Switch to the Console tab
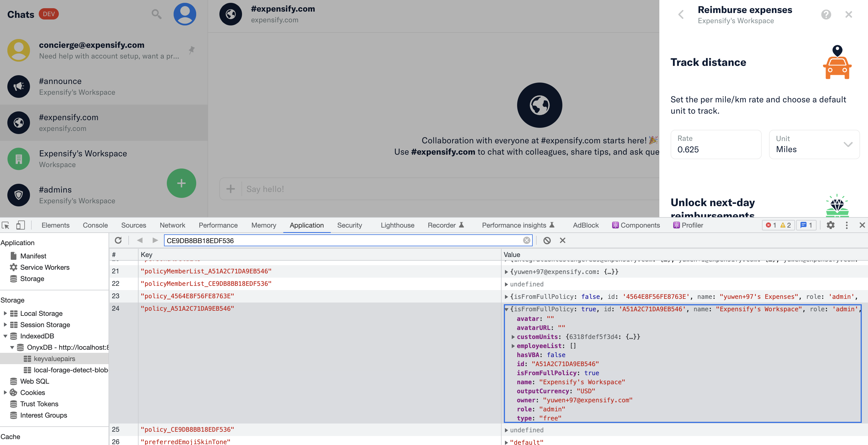Viewport: 868px width, 445px height. tap(95, 225)
